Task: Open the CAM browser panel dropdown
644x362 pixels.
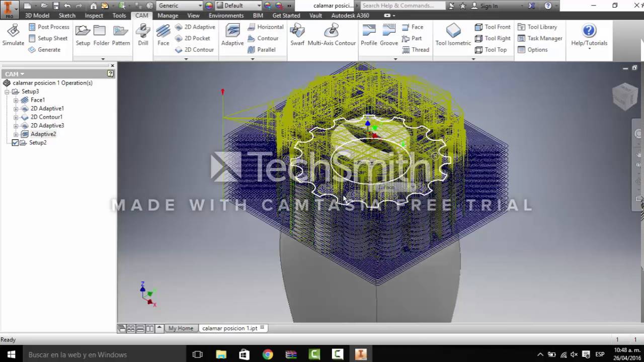Action: pyautogui.click(x=14, y=74)
